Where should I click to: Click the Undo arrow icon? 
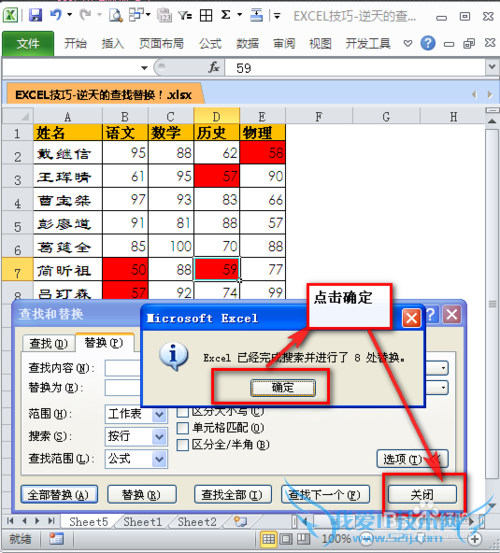(56, 15)
